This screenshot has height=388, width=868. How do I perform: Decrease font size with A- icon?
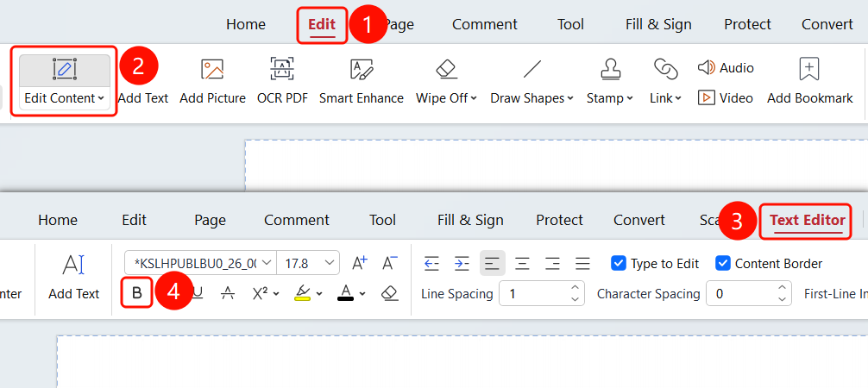pyautogui.click(x=390, y=263)
